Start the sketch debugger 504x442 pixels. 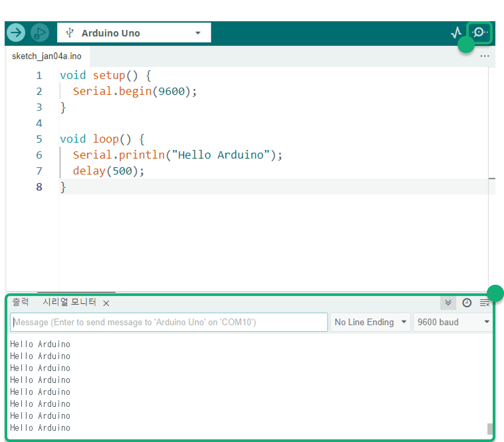coord(40,33)
